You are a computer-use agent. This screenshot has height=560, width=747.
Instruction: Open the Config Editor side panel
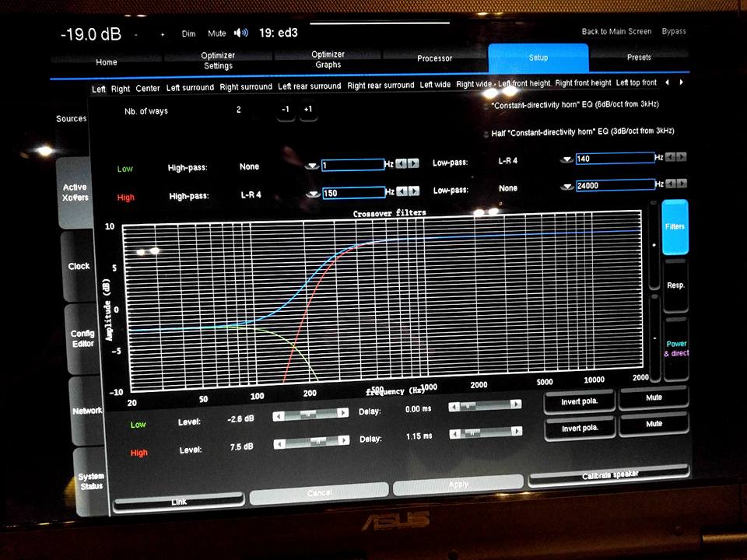coord(82,338)
